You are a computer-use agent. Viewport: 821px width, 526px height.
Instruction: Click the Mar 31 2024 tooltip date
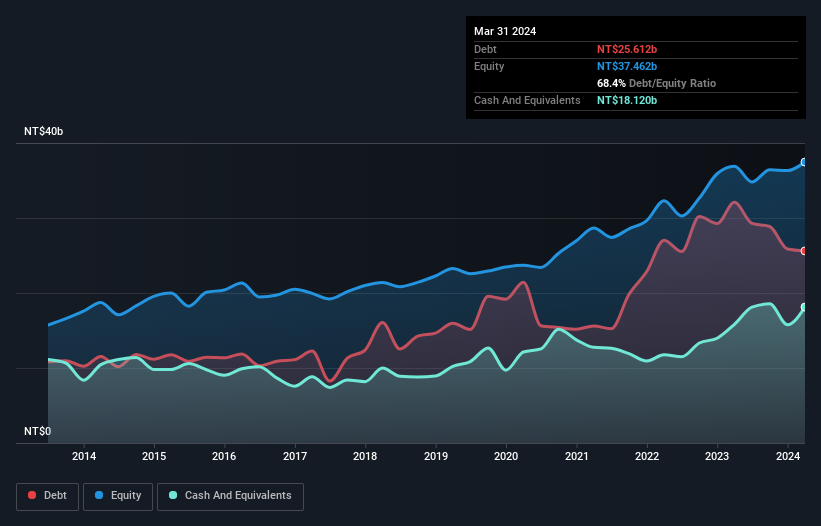(x=505, y=31)
